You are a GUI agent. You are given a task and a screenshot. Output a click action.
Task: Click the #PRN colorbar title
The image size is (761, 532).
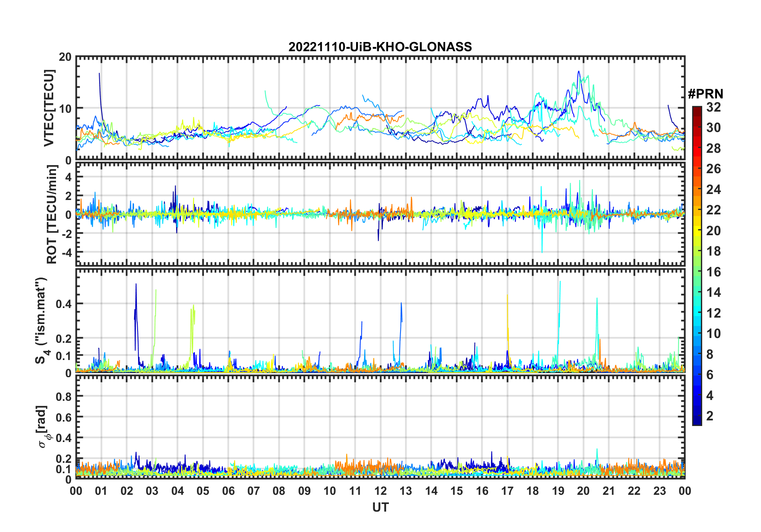705,94
